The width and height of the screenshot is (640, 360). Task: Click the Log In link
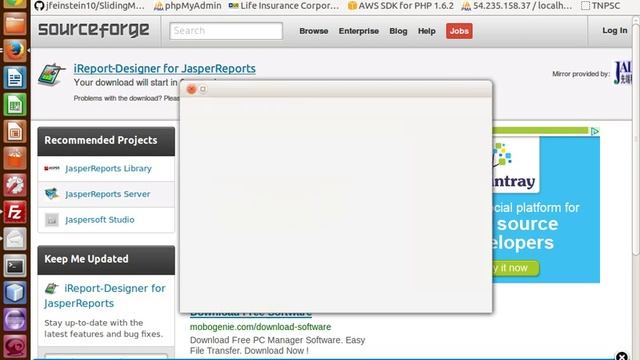615,31
